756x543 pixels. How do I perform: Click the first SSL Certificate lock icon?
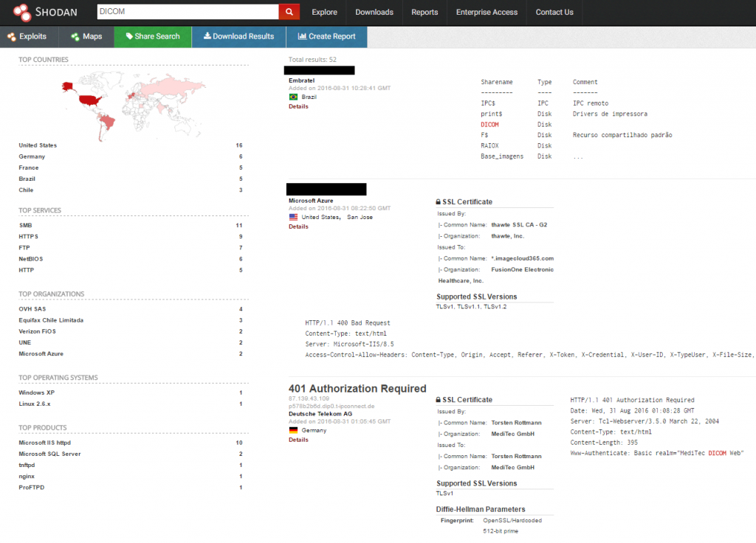pos(439,202)
